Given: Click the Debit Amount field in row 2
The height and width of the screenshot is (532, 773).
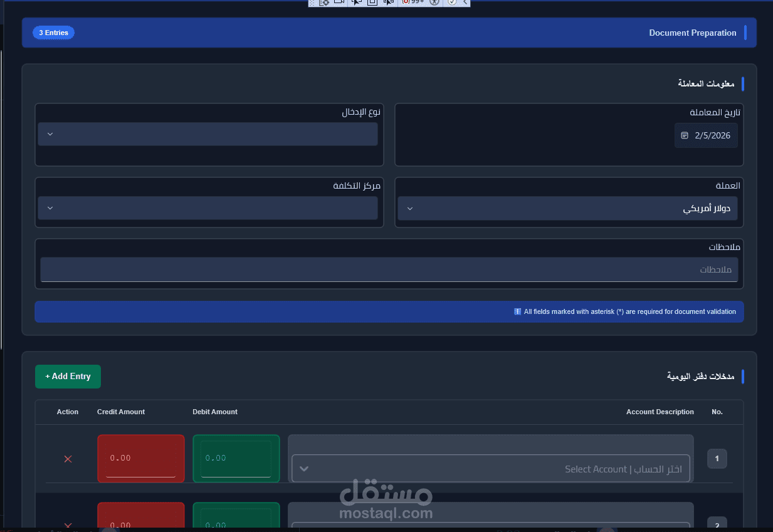Looking at the screenshot, I should (236, 515).
